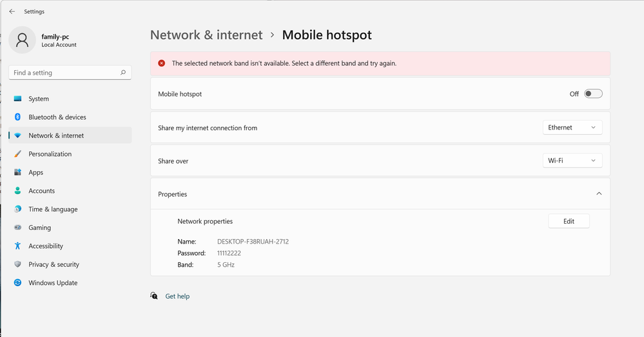Click the Edit network properties button
644x337 pixels.
pos(569,221)
